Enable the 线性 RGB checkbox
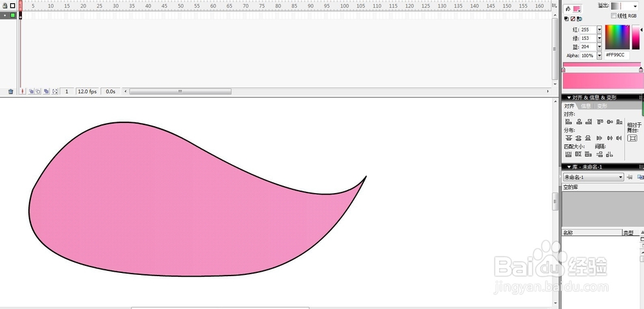The width and height of the screenshot is (644, 309). click(614, 16)
